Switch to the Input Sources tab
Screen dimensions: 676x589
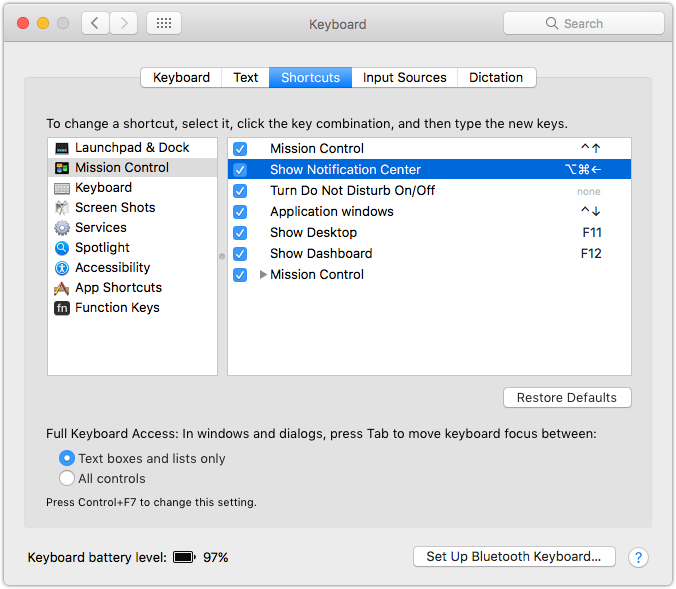404,77
